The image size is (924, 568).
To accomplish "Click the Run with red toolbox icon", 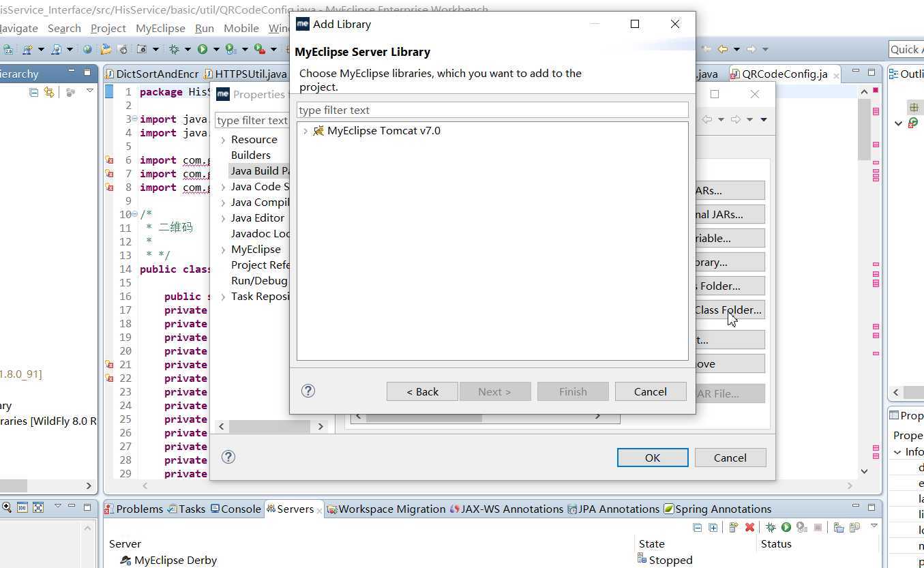I will (259, 49).
